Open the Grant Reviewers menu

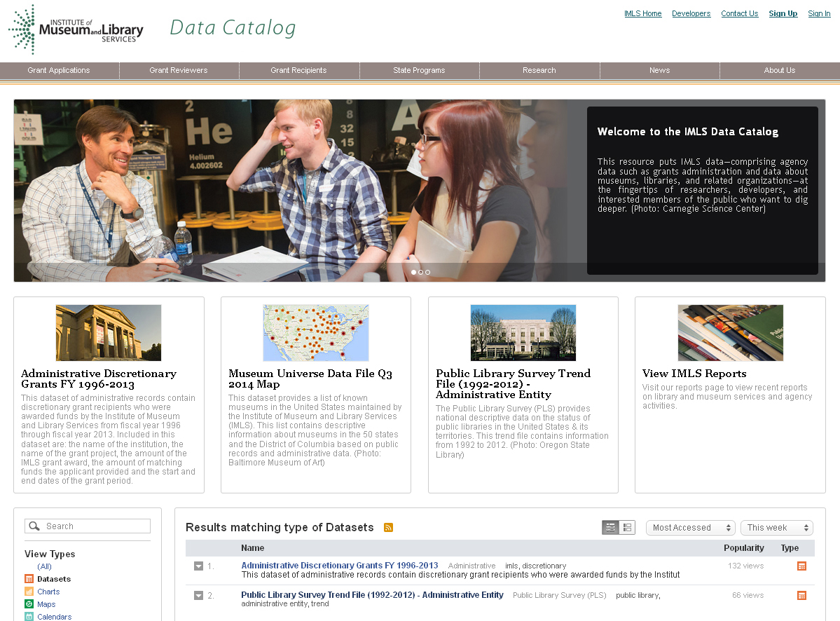click(179, 70)
